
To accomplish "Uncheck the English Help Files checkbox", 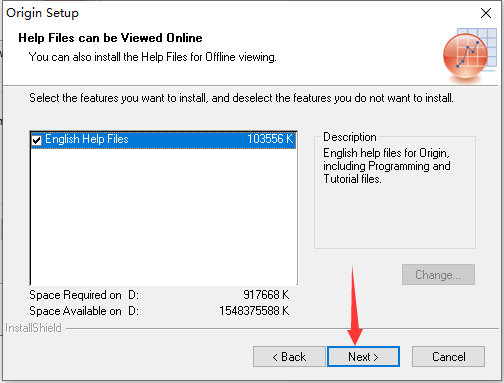I will 36,140.
